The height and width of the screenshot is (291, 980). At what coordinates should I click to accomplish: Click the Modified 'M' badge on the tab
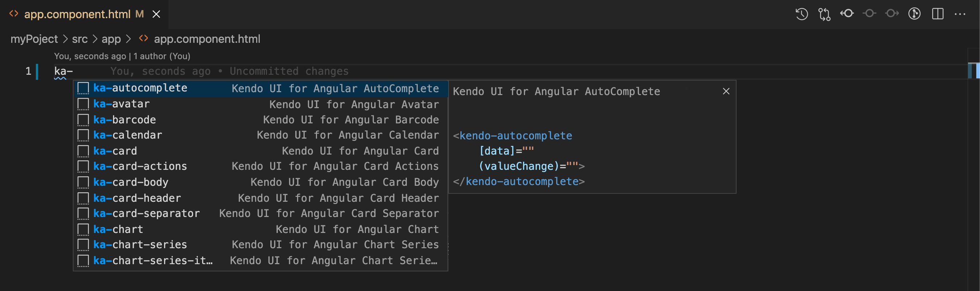(139, 14)
